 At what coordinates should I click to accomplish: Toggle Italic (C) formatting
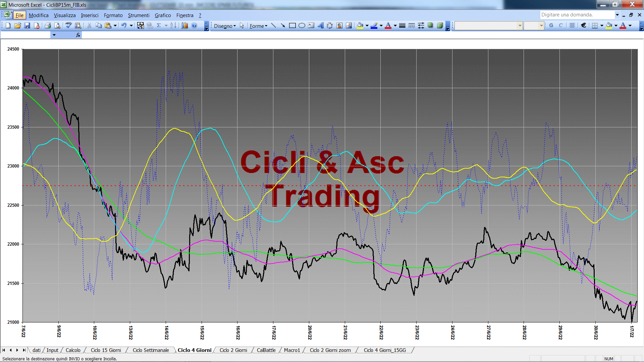point(560,25)
